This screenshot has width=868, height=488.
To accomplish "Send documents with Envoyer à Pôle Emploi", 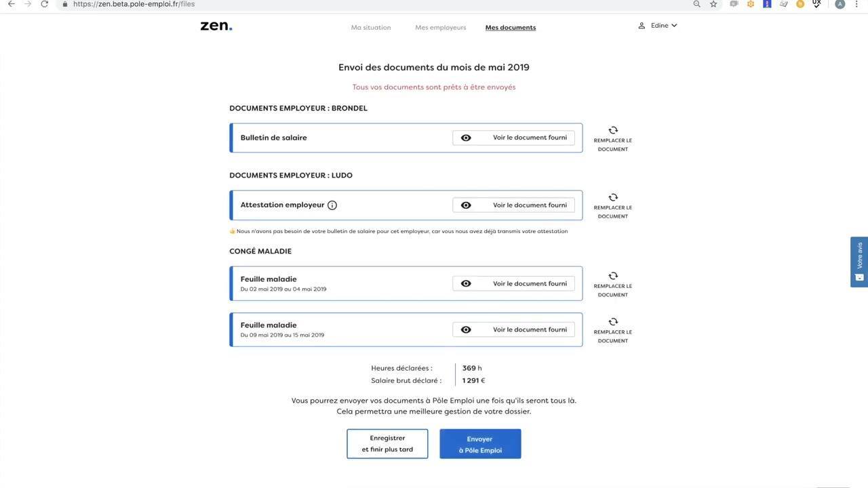I will coord(480,444).
